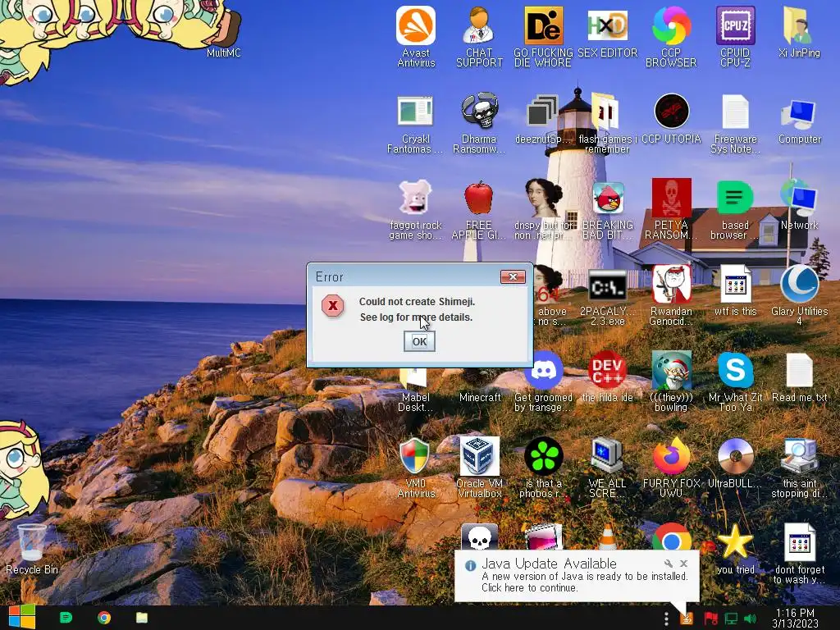Viewport: 840px width, 630px height.
Task: Select the Minecraft desktop label
Action: coord(480,398)
